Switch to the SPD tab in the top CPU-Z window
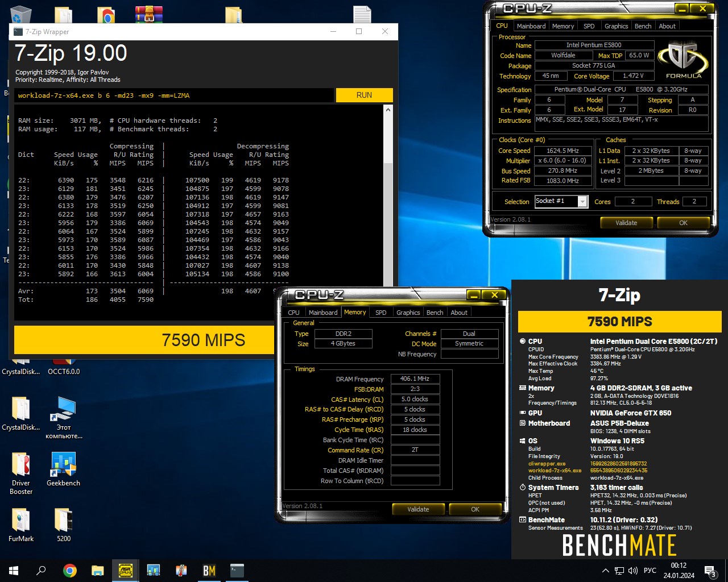The image size is (728, 582). 589,26
